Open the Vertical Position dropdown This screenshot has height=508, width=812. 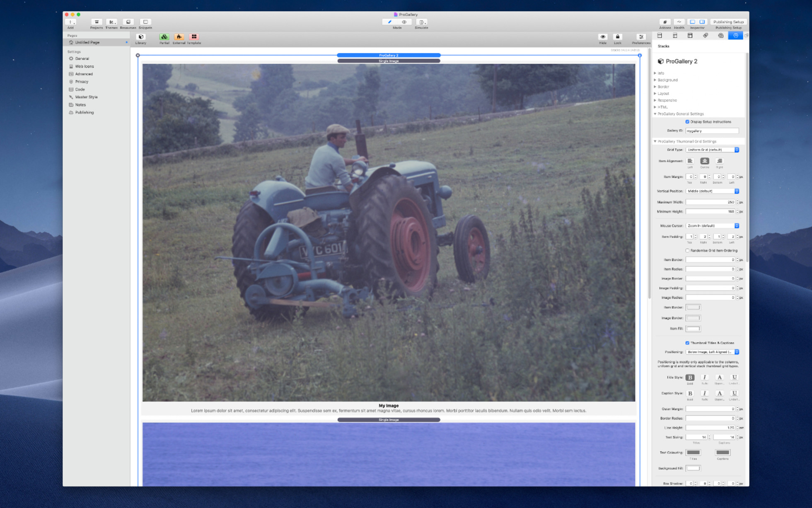[712, 191]
